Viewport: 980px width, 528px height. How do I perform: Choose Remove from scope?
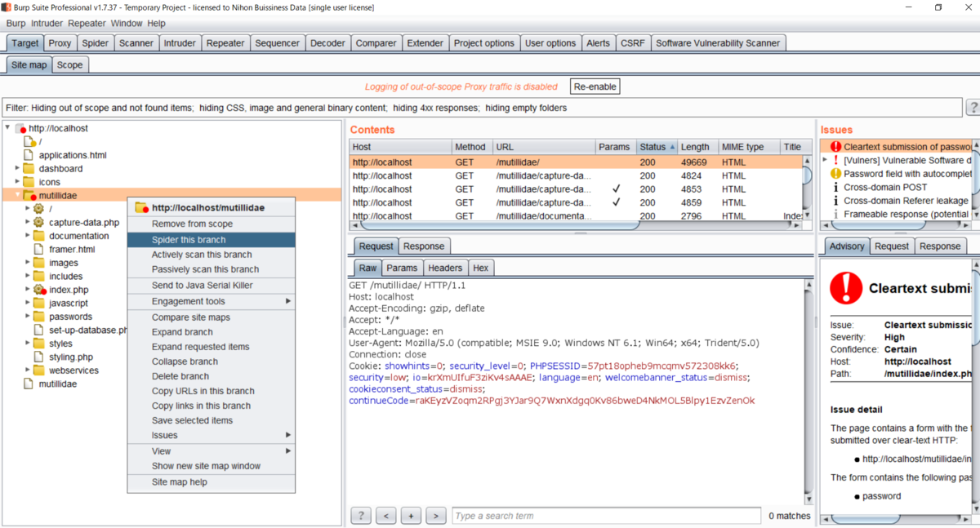pyautogui.click(x=211, y=224)
